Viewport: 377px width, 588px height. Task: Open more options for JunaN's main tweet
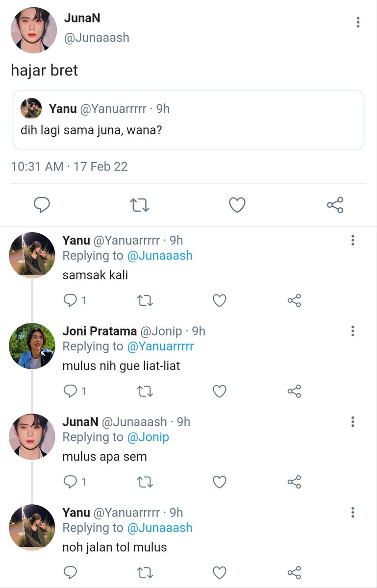(358, 22)
